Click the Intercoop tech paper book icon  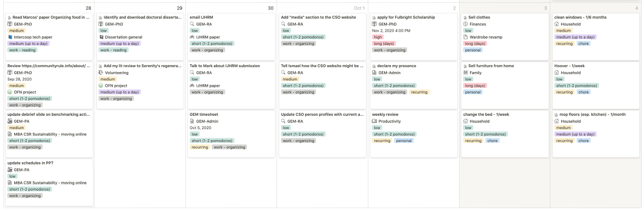pos(10,37)
